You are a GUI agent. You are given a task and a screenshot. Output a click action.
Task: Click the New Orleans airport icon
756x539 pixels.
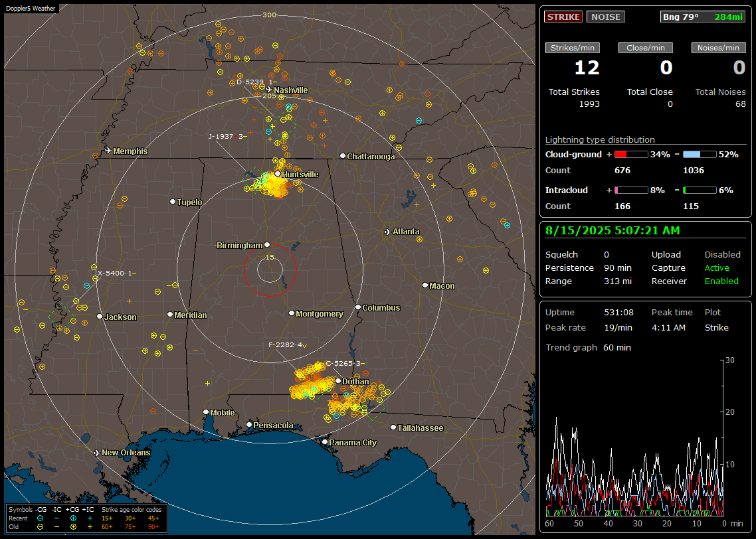tap(97, 453)
